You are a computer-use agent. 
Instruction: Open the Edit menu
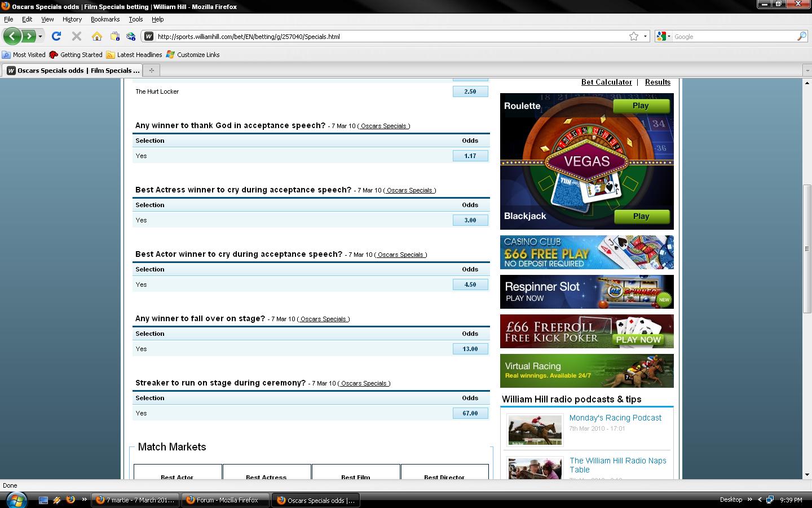(x=27, y=19)
